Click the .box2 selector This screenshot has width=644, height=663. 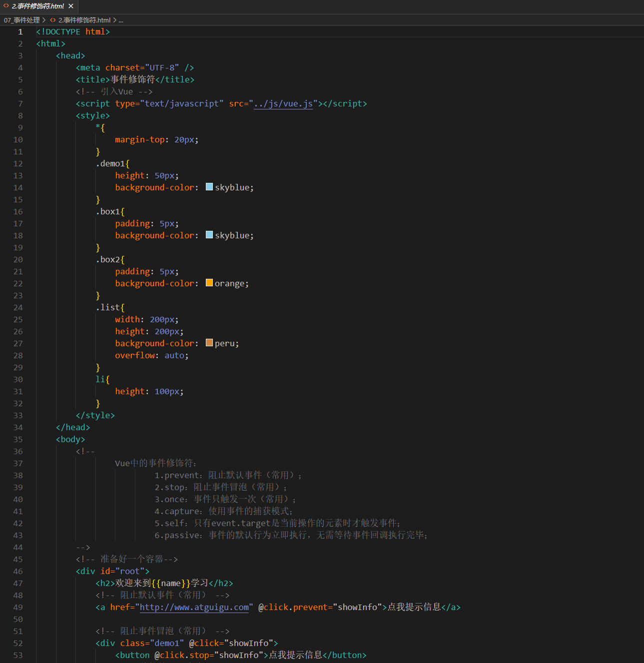[108, 259]
